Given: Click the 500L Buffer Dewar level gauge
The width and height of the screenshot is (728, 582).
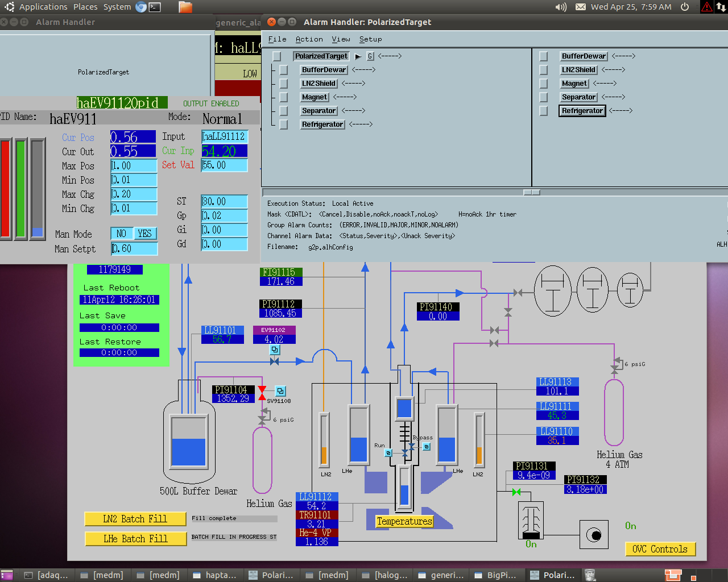Looking at the screenshot, I should click(188, 442).
